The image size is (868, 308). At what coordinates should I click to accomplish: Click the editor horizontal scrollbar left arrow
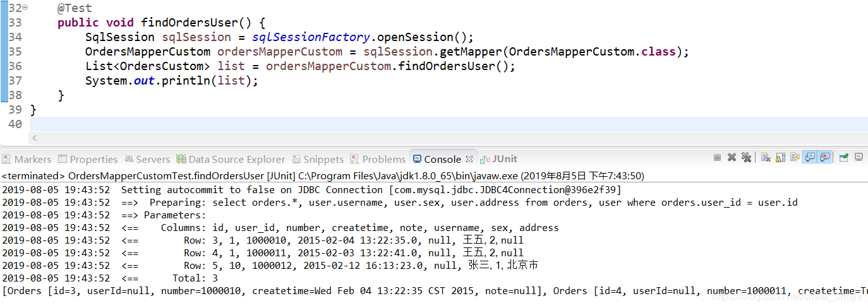35,138
